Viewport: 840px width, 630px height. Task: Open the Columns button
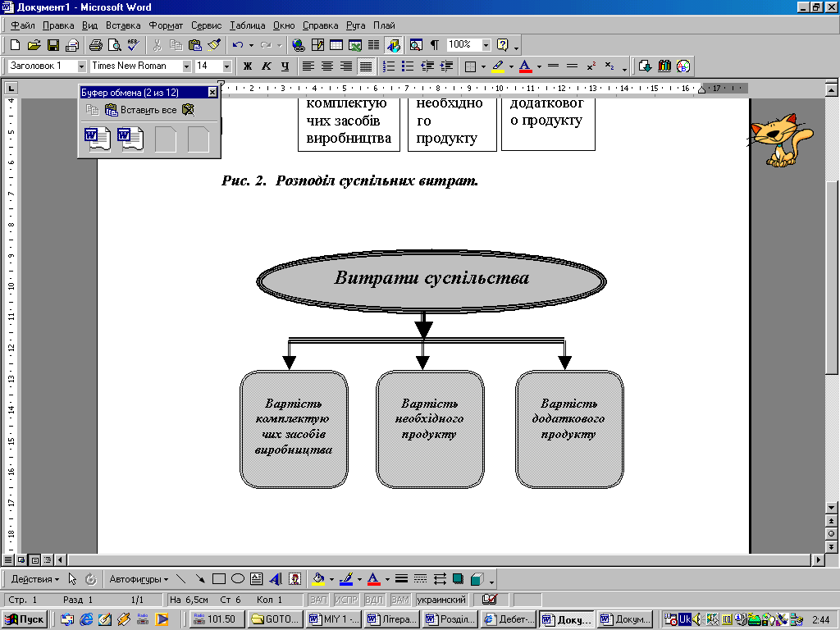point(374,45)
